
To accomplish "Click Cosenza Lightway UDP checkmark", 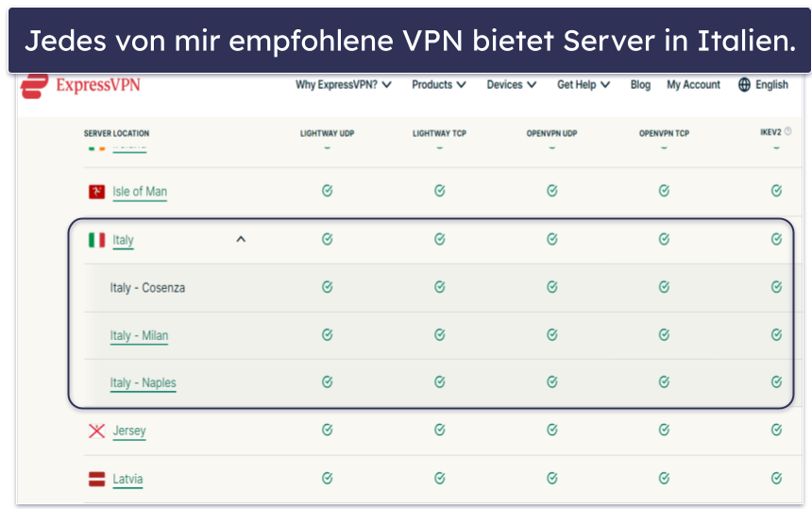I will [x=328, y=287].
